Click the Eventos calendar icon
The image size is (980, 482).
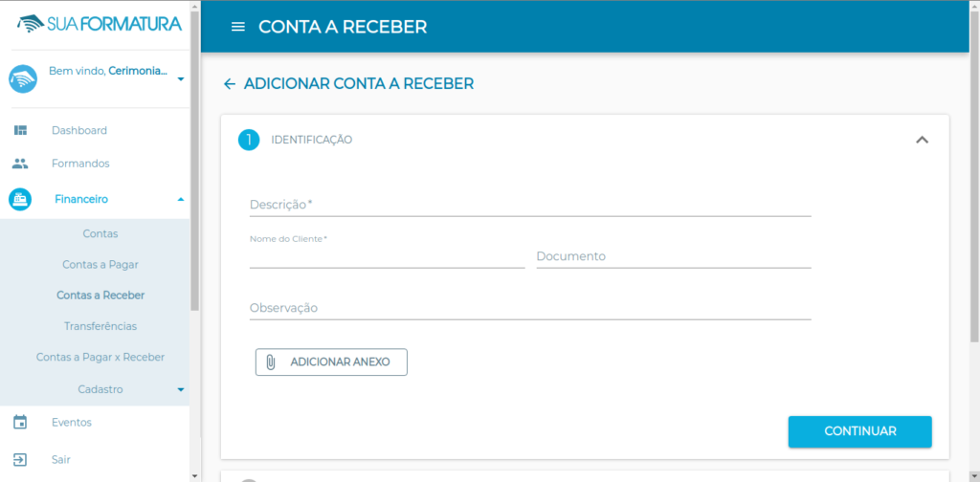21,422
